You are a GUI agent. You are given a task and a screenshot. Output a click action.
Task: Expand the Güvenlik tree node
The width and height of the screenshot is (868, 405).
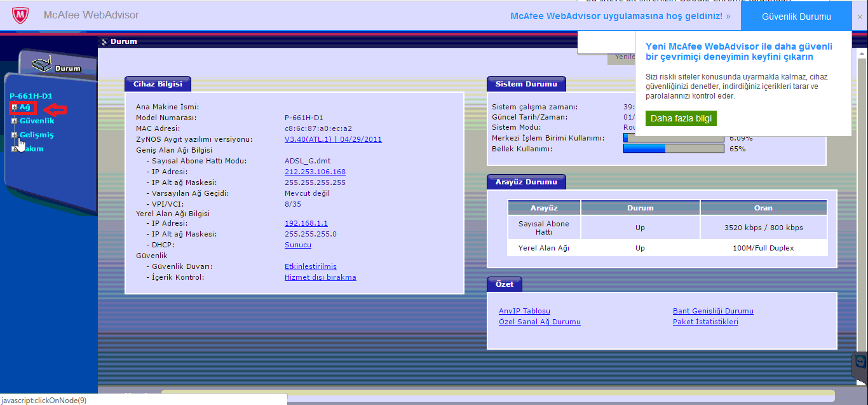coord(15,121)
